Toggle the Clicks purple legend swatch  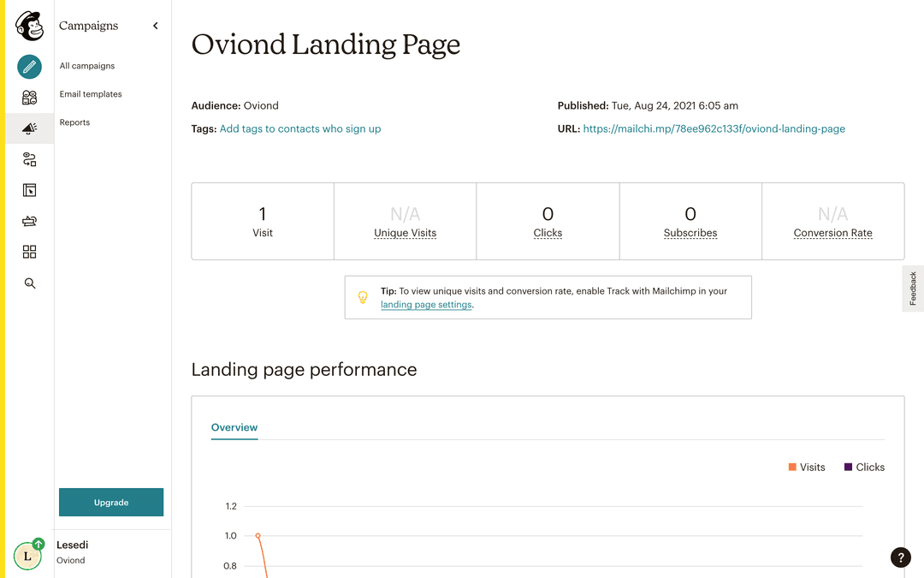coord(848,468)
